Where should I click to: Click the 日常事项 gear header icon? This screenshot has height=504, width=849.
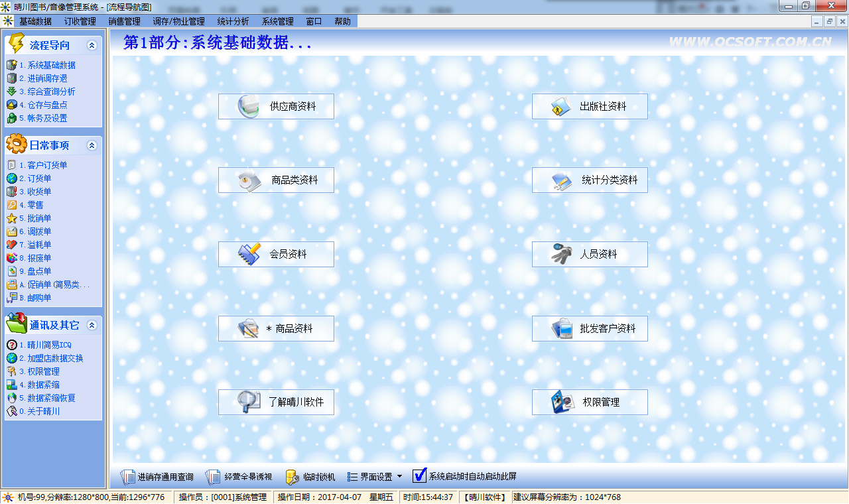click(16, 145)
